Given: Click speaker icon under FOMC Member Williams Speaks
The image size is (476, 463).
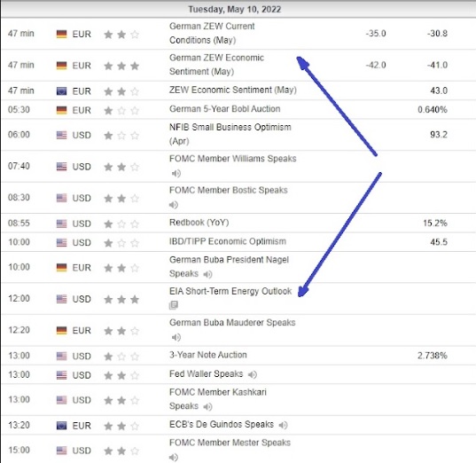Looking at the screenshot, I should [176, 174].
